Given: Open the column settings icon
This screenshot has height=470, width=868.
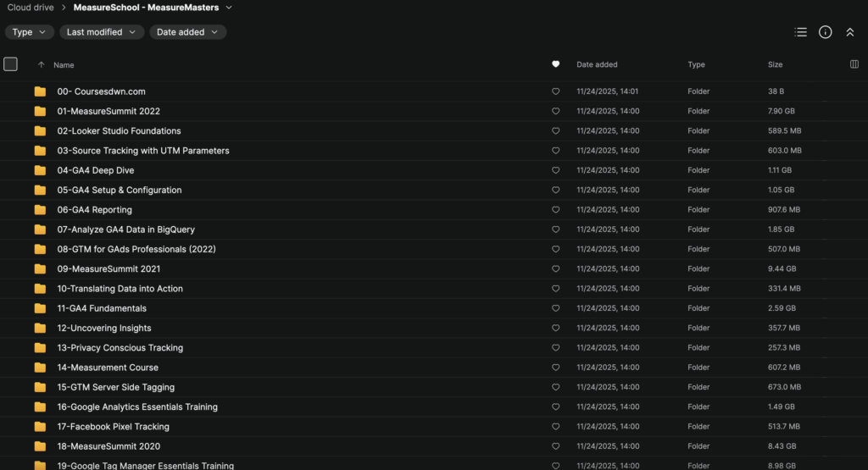Looking at the screenshot, I should (854, 64).
